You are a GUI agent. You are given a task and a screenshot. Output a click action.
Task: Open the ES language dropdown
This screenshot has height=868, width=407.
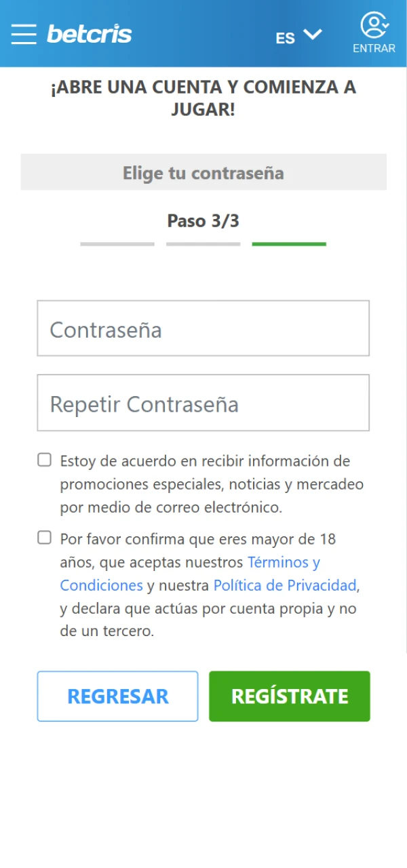[285, 38]
